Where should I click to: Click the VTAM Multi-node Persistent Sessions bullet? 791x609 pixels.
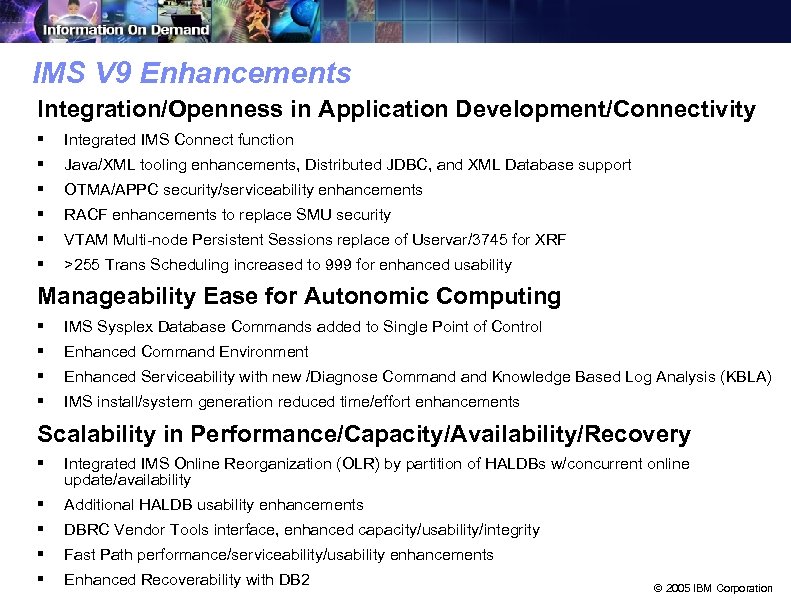point(315,240)
